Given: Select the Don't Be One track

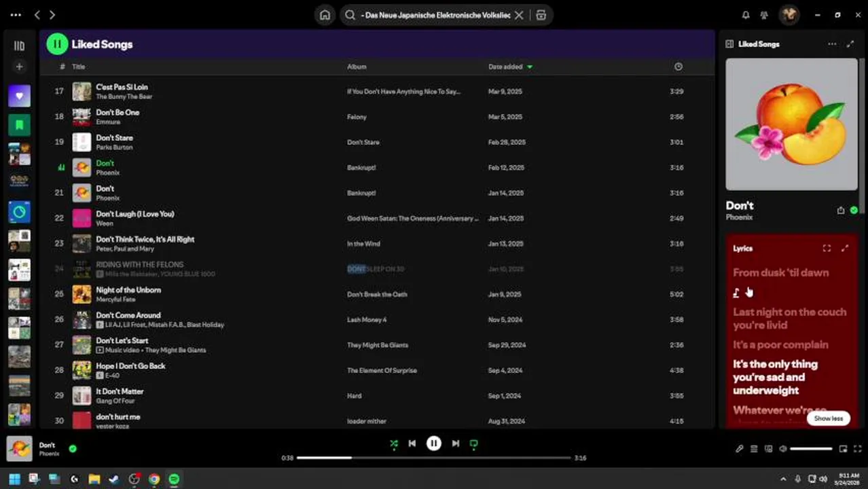Looking at the screenshot, I should pos(117,113).
